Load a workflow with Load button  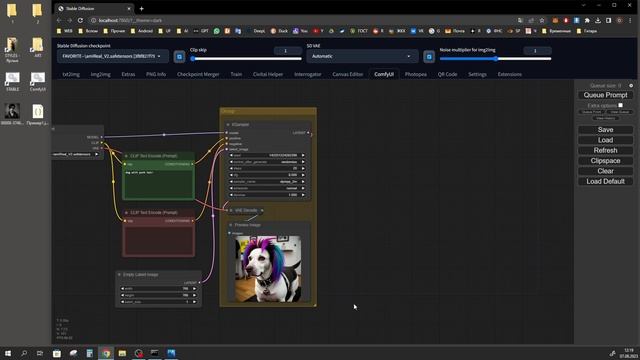[605, 140]
